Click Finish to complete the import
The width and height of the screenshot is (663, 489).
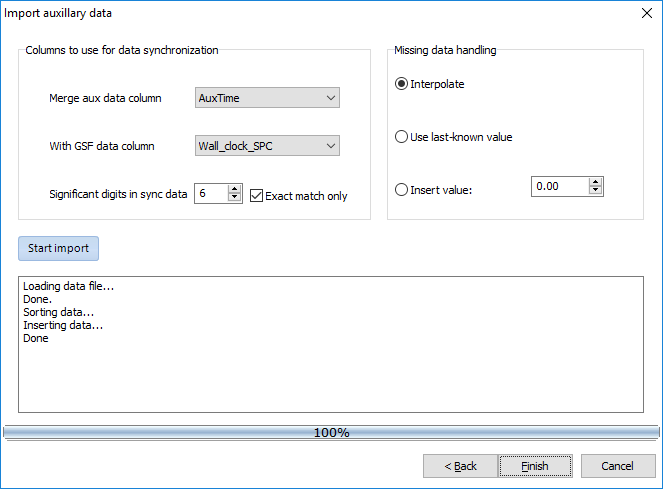click(x=535, y=466)
